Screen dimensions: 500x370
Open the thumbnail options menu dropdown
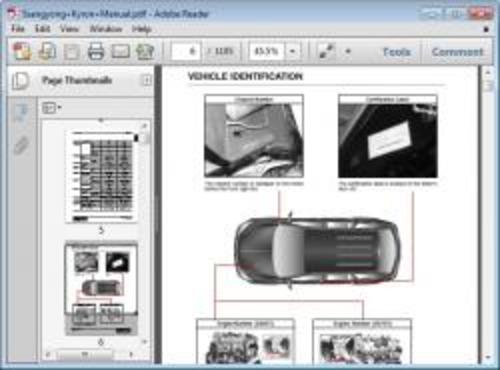[52, 108]
